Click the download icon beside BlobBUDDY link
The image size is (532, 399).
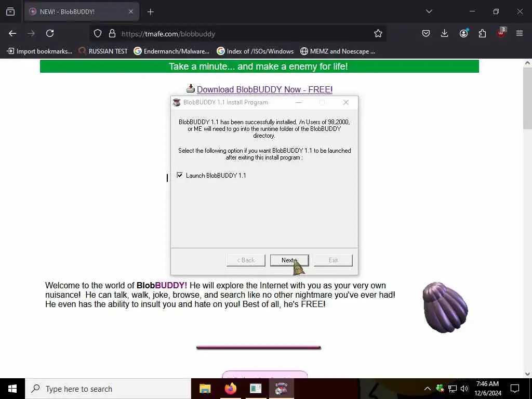(x=191, y=88)
